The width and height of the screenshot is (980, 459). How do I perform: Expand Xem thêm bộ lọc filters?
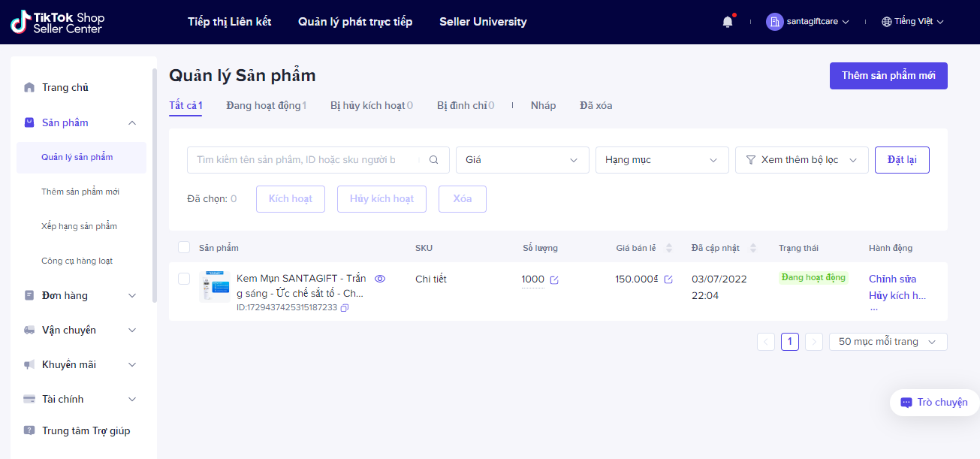802,160
